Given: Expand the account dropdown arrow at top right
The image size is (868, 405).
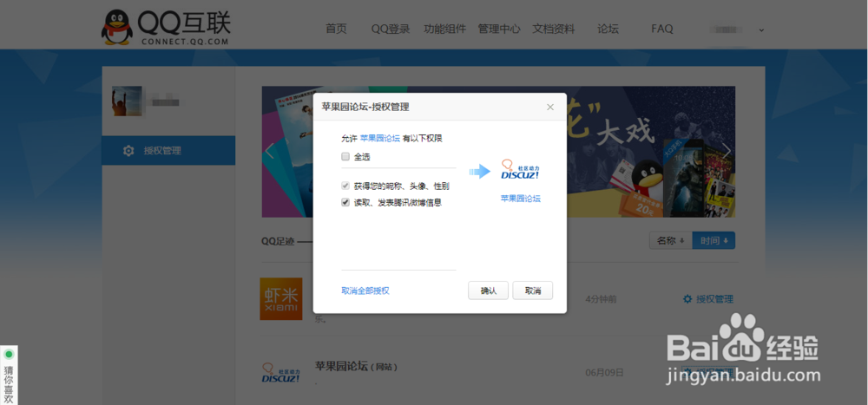Looking at the screenshot, I should 761,29.
